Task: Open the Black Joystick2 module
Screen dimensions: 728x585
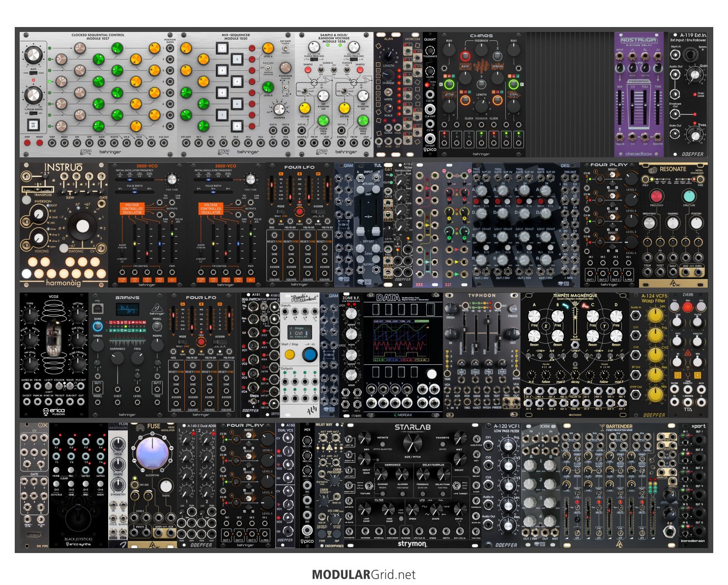Action: pyautogui.click(x=79, y=485)
